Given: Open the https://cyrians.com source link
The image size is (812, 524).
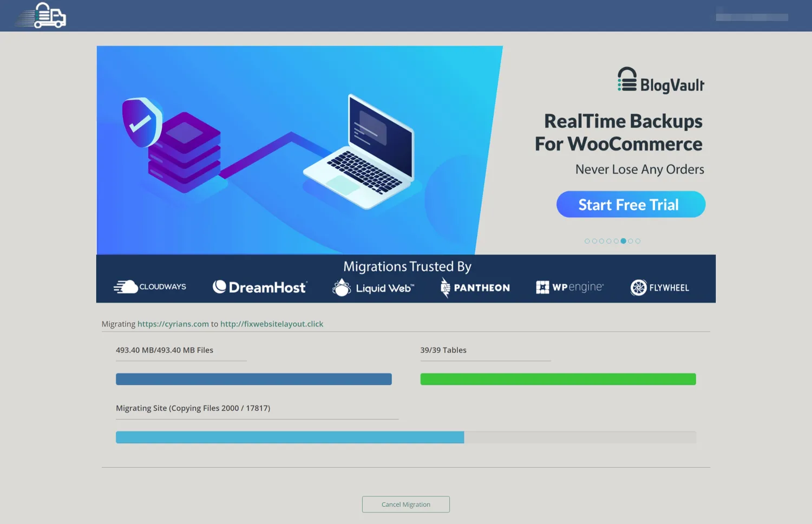Looking at the screenshot, I should coord(173,324).
